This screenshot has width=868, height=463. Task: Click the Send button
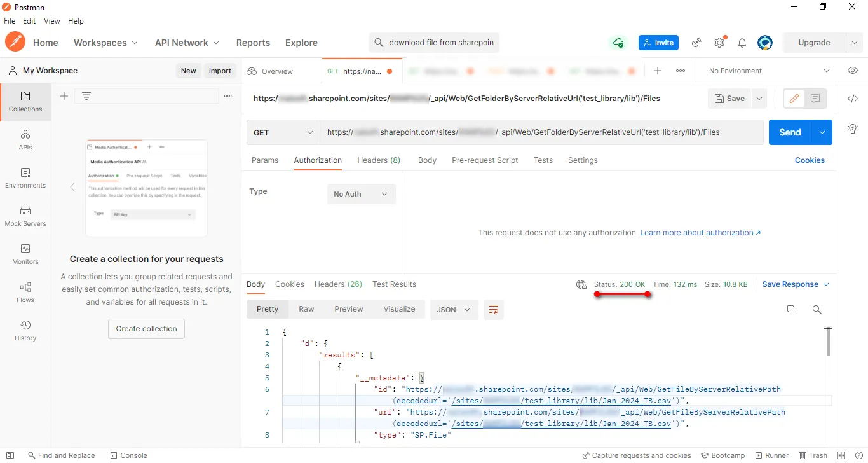point(790,132)
